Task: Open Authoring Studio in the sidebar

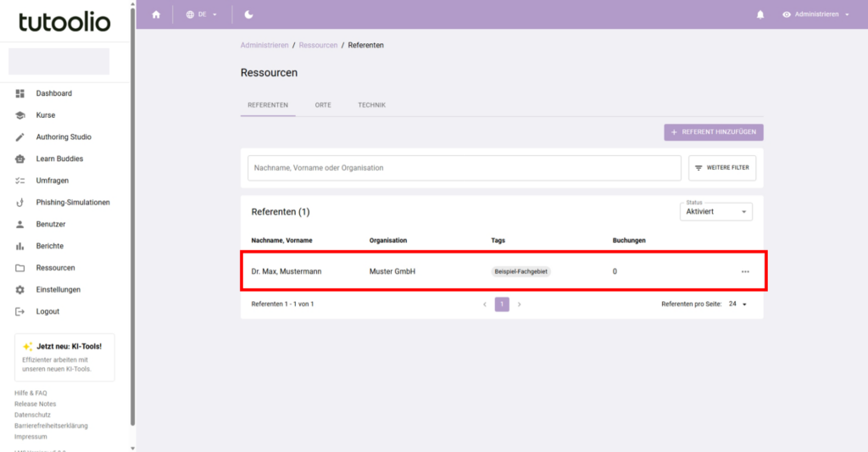Action: (64, 137)
